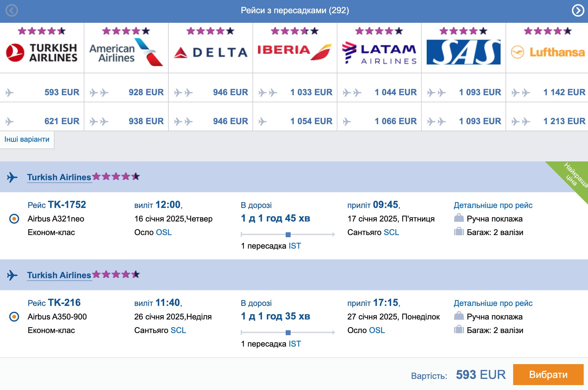The height and width of the screenshot is (390, 588).
Task: Select radio button for flight TK-216
Action: tap(14, 317)
